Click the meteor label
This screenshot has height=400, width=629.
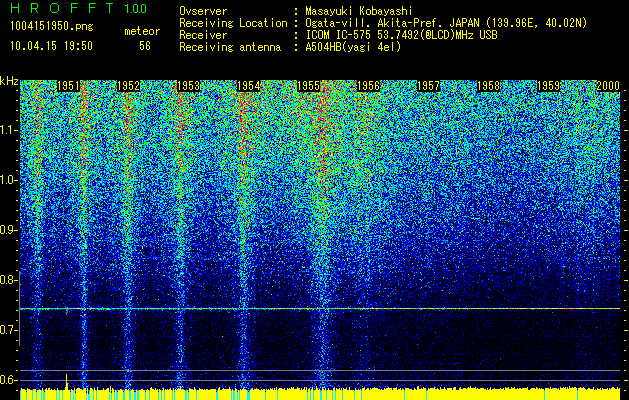[142, 31]
